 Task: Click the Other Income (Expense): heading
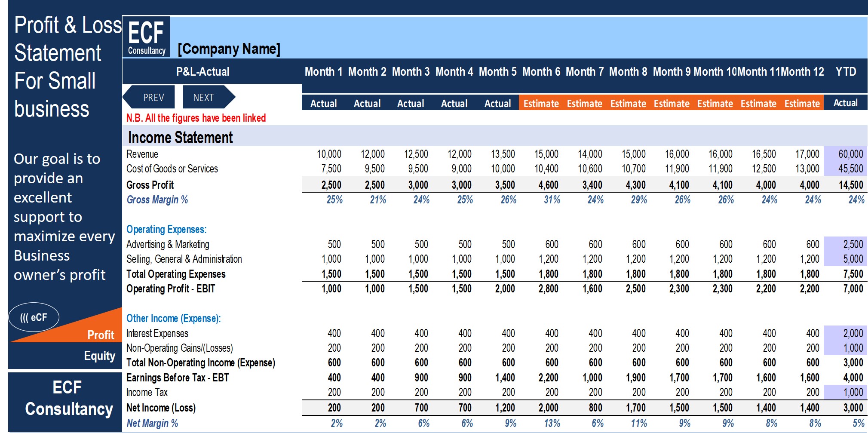click(x=173, y=319)
